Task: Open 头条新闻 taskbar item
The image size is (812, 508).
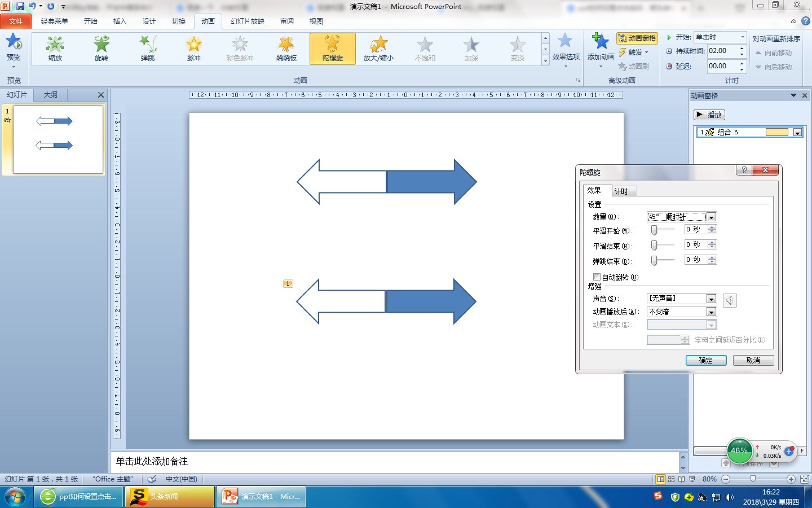Action: 170,497
